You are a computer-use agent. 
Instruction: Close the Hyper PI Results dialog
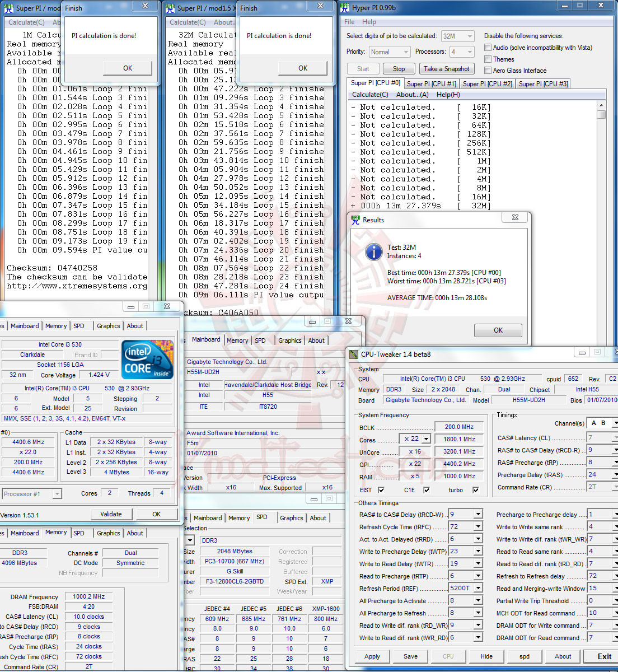[514, 218]
